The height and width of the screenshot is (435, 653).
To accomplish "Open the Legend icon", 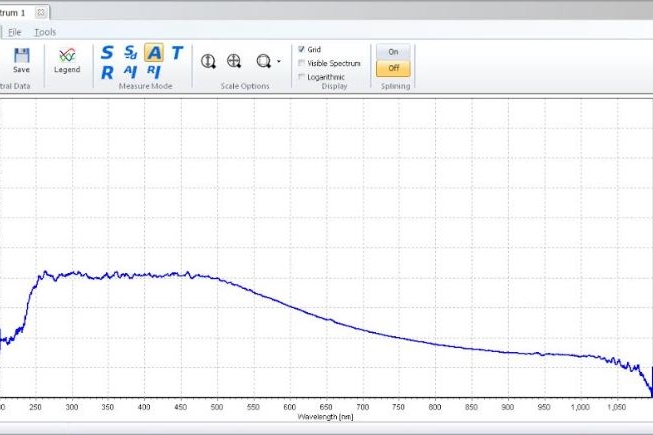I will click(67, 57).
